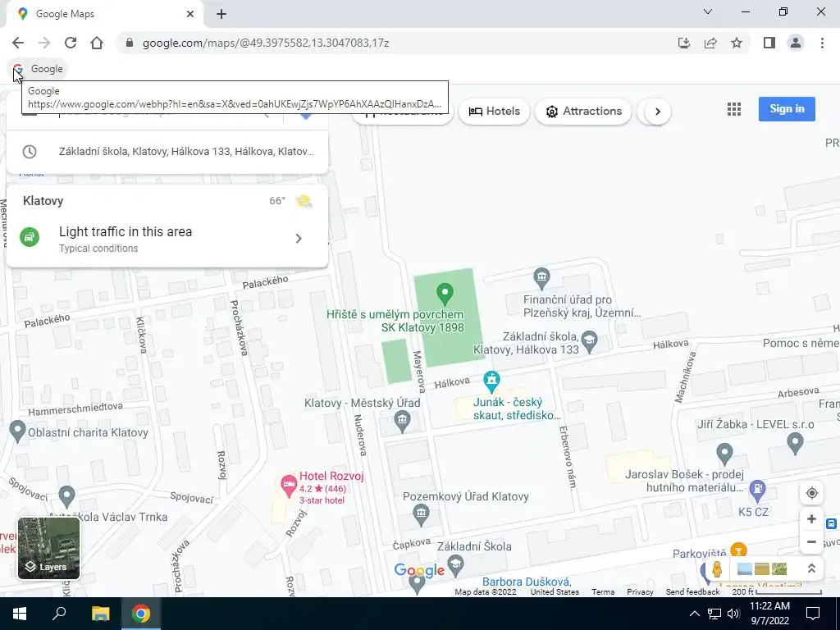Screen dimensions: 840x630
Task: Close the Google Maps tab
Action: [190, 14]
